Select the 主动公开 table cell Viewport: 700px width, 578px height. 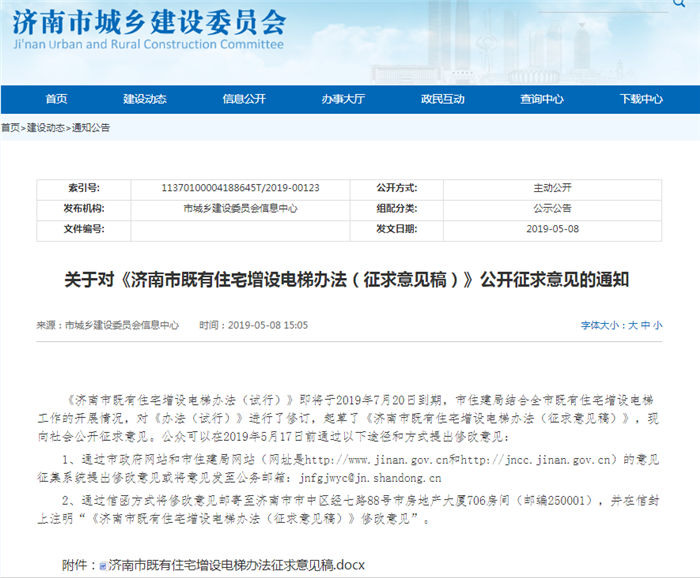[552, 188]
